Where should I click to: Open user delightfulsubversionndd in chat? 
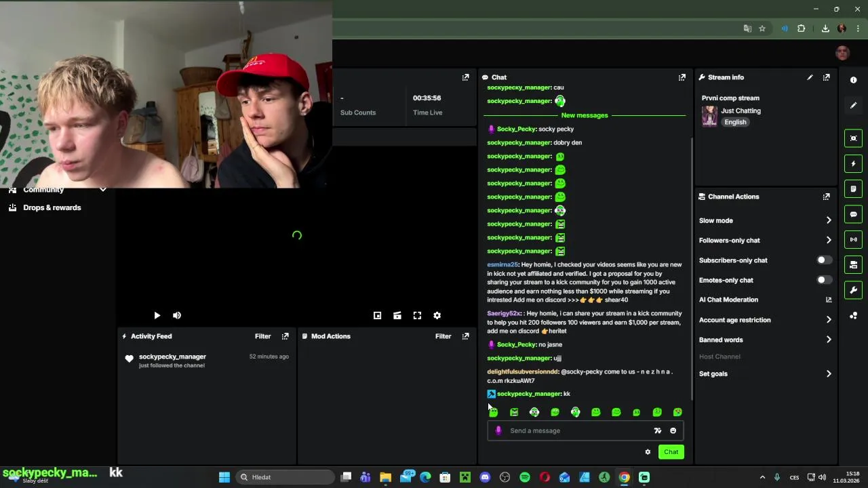522,372
